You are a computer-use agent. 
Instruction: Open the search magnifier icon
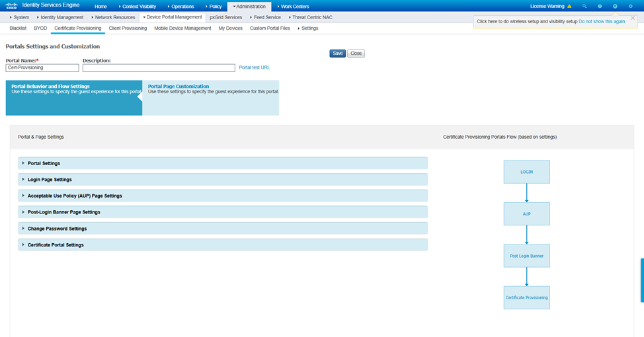pyautogui.click(x=584, y=6)
